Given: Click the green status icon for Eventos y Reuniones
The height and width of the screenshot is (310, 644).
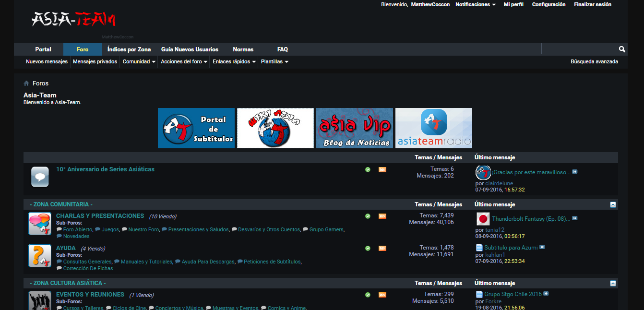Looking at the screenshot, I should (x=368, y=295).
